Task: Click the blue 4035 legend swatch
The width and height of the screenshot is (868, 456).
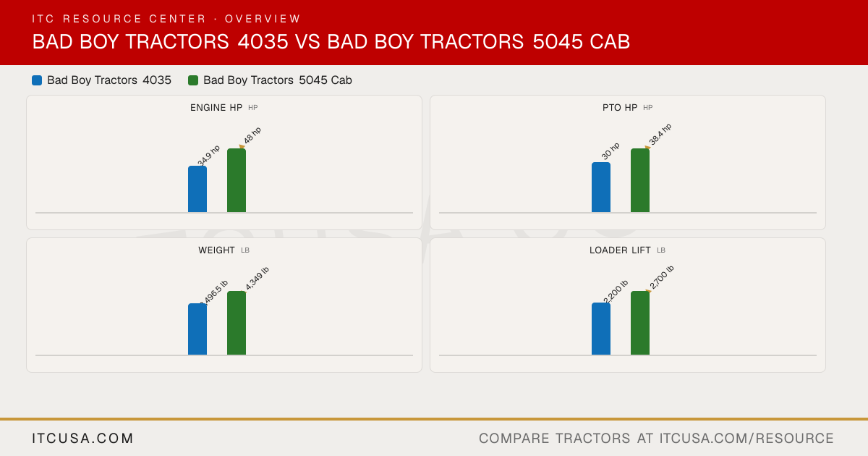Action: pos(37,80)
